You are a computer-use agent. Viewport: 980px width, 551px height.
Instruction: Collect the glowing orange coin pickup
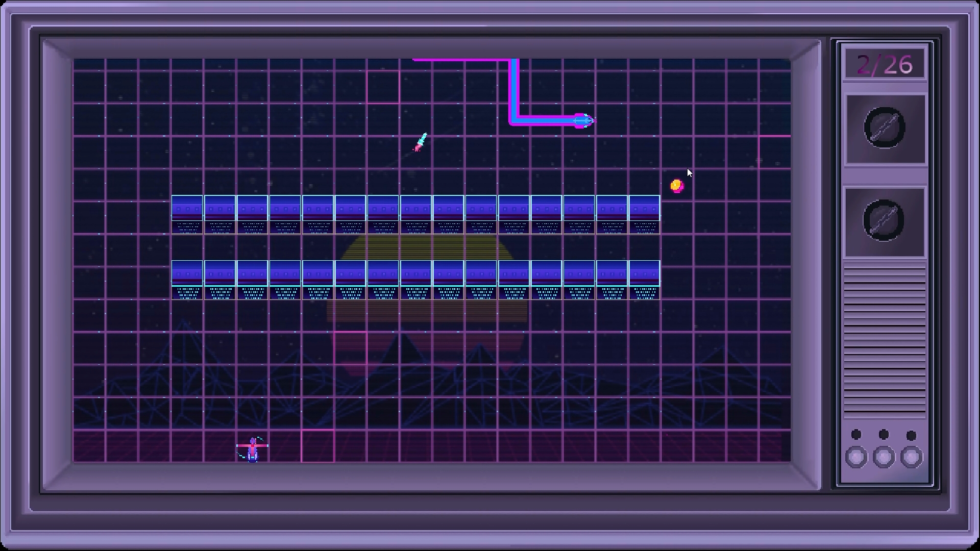[677, 186]
